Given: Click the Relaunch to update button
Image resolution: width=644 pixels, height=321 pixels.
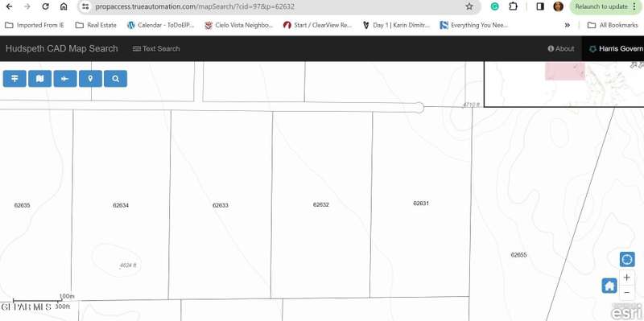Looking at the screenshot, I should pos(605,6).
